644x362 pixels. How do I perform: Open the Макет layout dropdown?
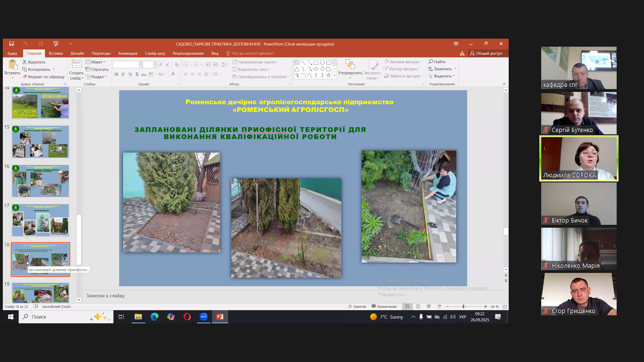pyautogui.click(x=97, y=62)
